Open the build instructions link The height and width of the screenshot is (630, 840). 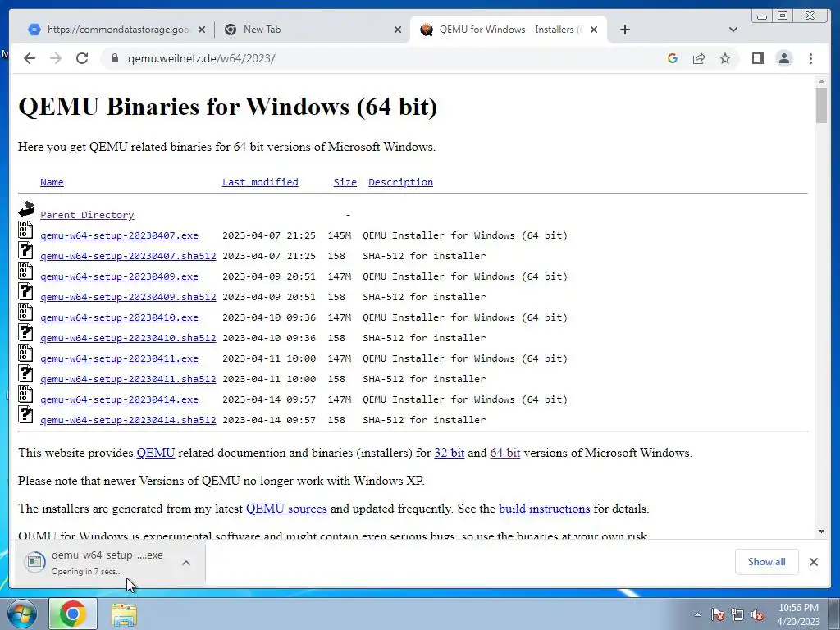(x=545, y=509)
